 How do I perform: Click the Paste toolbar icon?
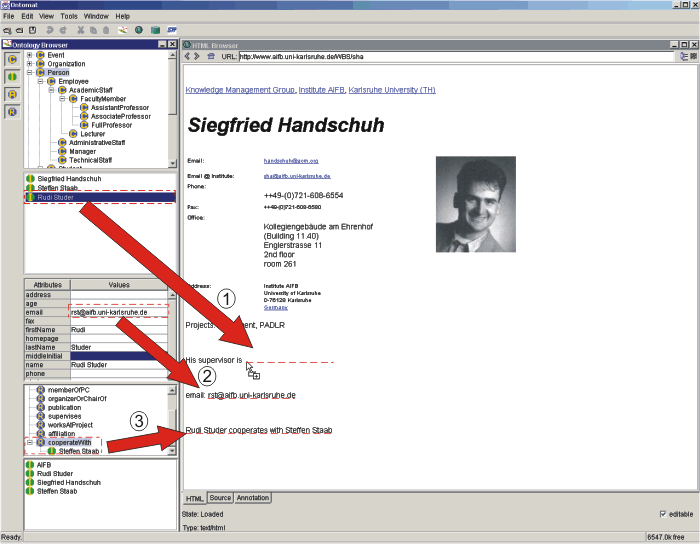(106, 30)
